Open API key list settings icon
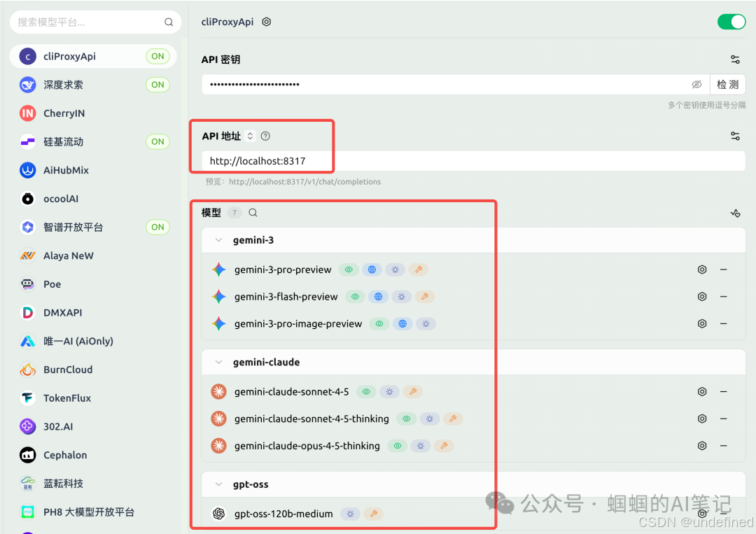The width and height of the screenshot is (756, 534). point(735,59)
